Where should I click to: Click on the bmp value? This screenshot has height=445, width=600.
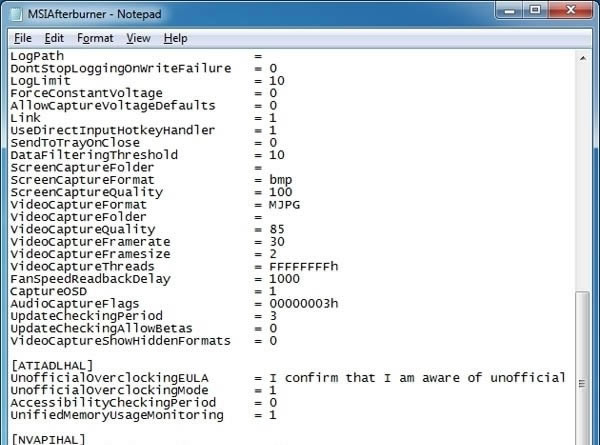pos(280,180)
